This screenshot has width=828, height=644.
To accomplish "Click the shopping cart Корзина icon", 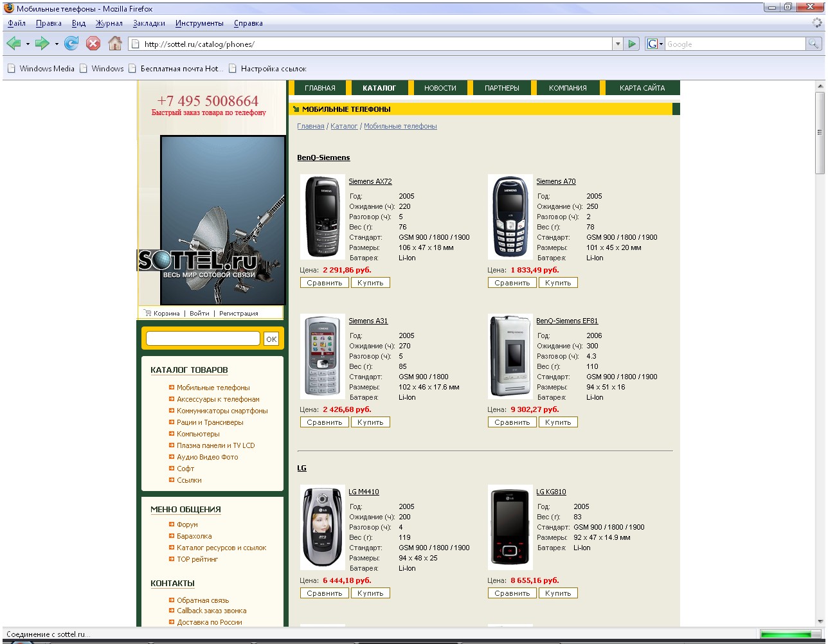I will click(148, 313).
